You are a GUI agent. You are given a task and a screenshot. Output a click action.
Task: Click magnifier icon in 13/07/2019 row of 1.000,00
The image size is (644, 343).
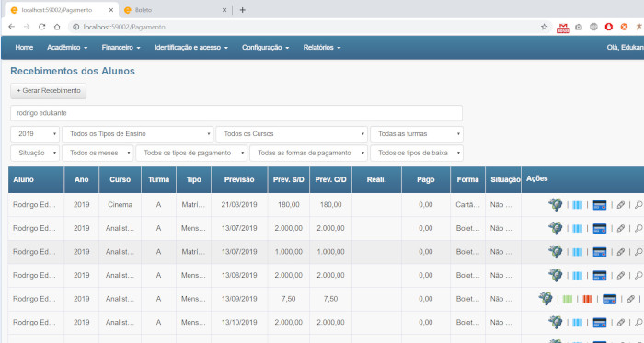638,252
